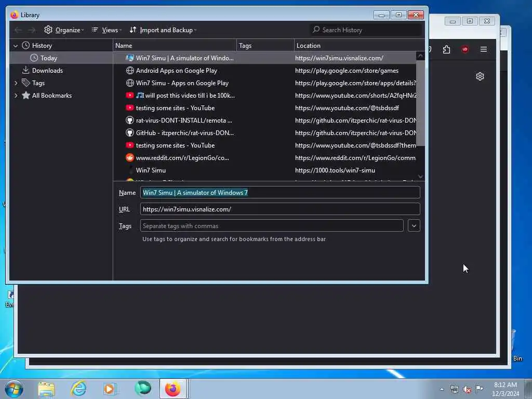Click the Reddit favicon in history list
The image size is (532, 399).
[x=129, y=157]
